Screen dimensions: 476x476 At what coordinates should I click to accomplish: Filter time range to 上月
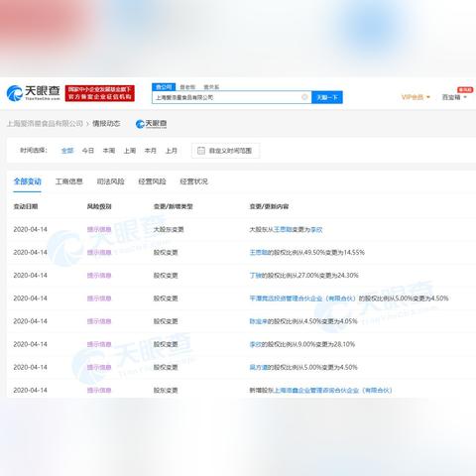pos(172,151)
